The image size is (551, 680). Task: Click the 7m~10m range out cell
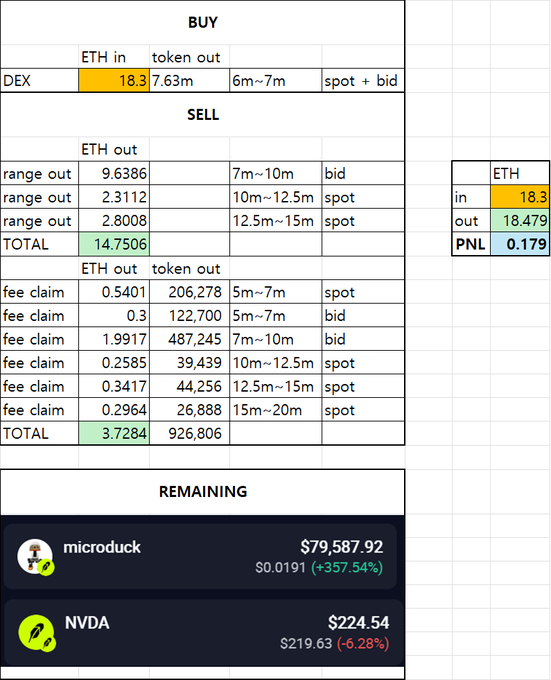(276, 173)
